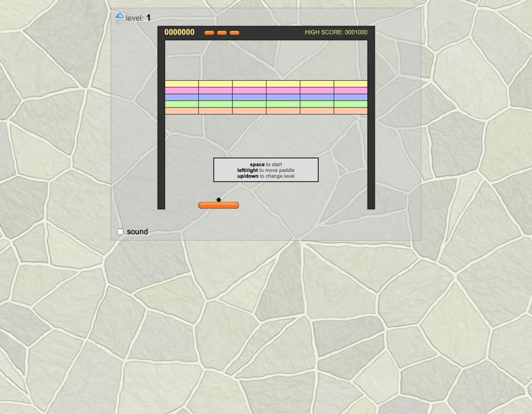The height and width of the screenshot is (414, 532).
Task: Click the fourth green brick
Action: [x=283, y=104]
